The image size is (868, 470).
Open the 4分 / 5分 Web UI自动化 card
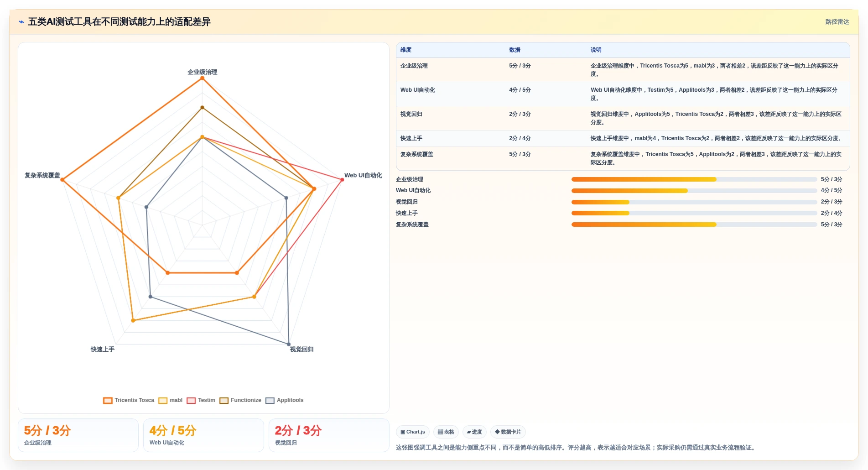tap(203, 435)
